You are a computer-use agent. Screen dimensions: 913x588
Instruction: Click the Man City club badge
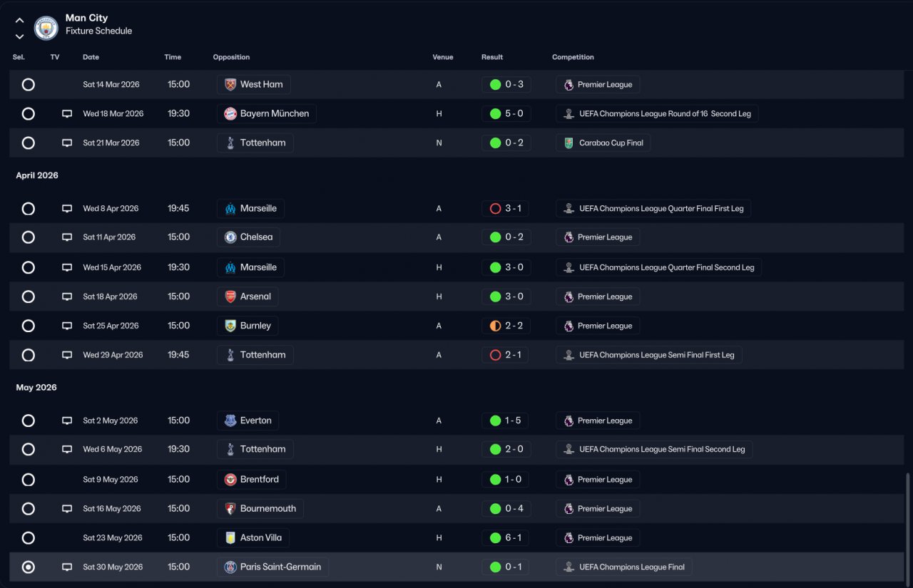(46, 28)
